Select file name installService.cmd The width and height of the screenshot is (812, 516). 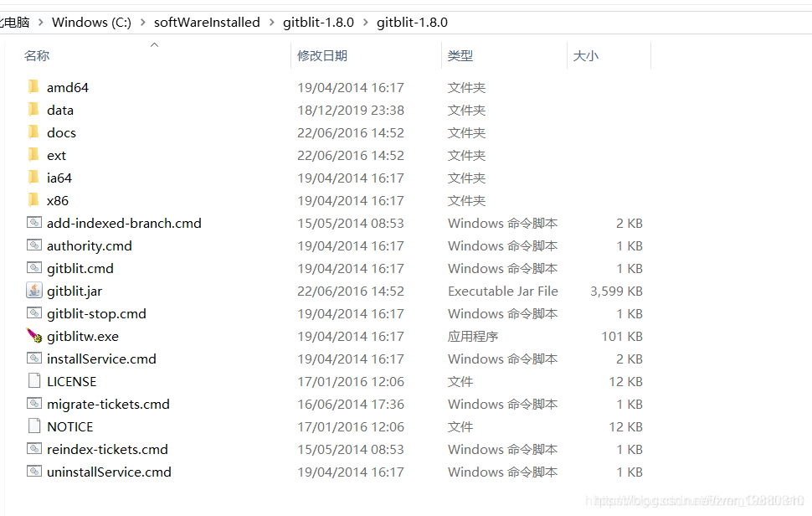101,359
